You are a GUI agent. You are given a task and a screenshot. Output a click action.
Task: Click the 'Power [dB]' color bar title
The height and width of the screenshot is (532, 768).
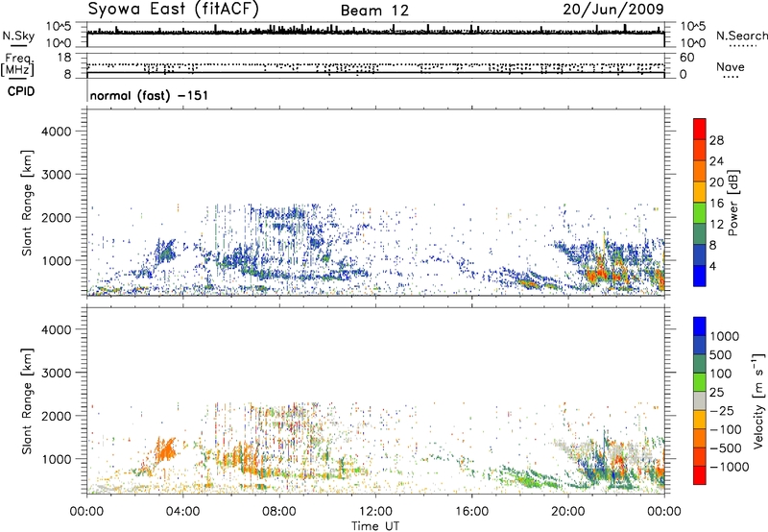coord(733,203)
